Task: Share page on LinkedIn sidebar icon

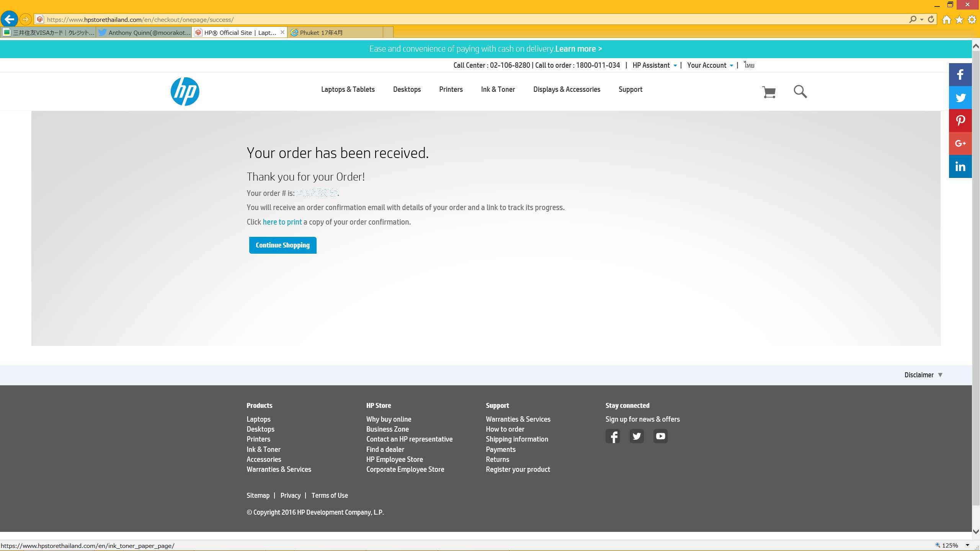Action: click(960, 166)
